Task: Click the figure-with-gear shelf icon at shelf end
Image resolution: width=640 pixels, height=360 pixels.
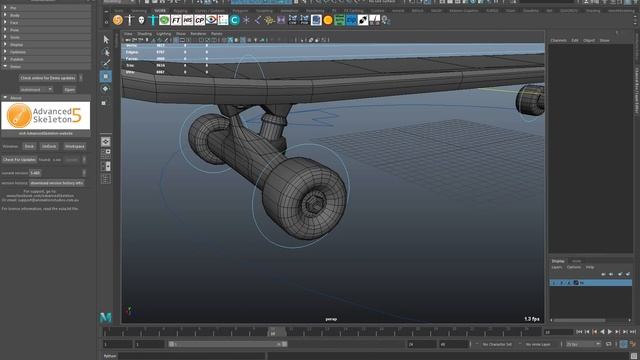Action: [386, 20]
